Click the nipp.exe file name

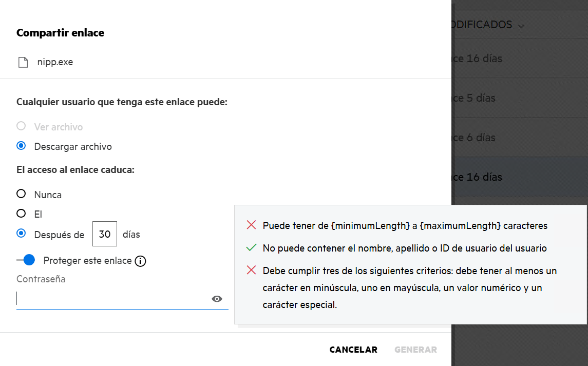point(55,63)
